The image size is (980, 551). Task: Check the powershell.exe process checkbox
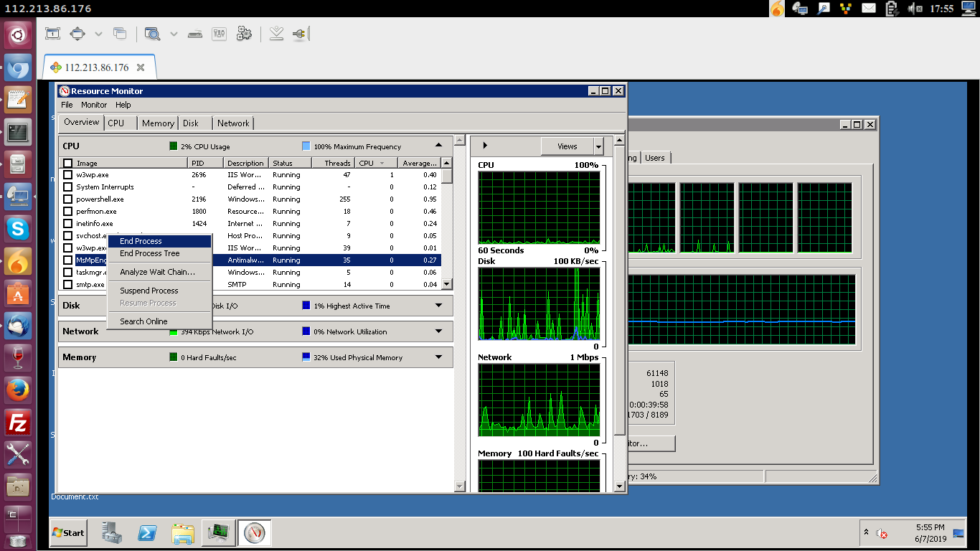(x=67, y=199)
